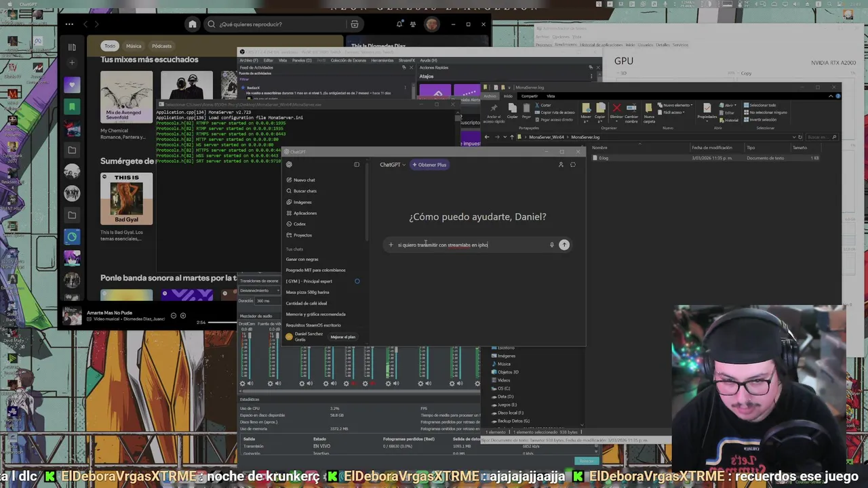This screenshot has width=868, height=488.
Task: Click MonaServer_Win64 breadcrumb in Explorer
Action: click(x=547, y=137)
